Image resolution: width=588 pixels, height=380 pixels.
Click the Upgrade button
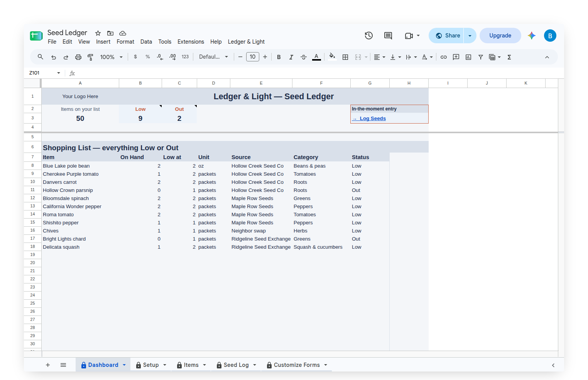click(500, 36)
